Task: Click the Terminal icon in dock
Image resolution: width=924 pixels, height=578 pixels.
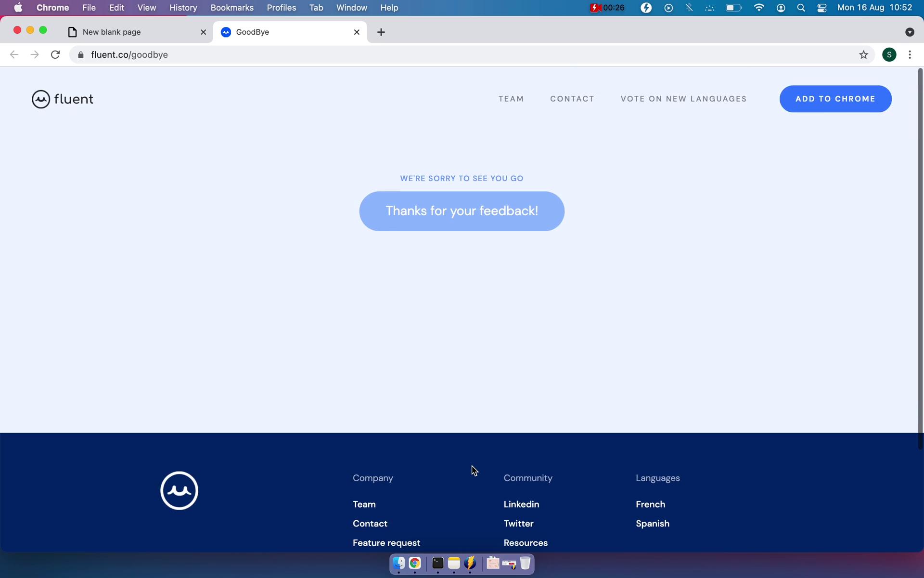Action: [437, 563]
